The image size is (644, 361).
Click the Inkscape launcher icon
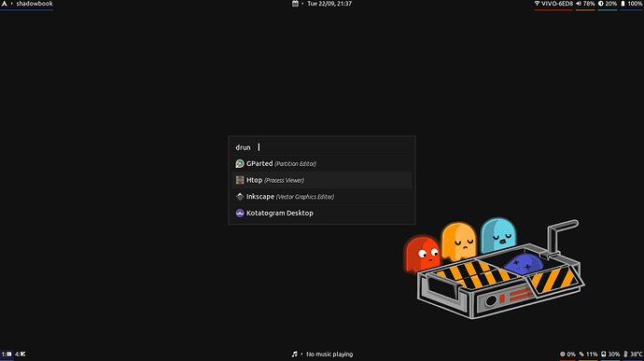pos(240,196)
